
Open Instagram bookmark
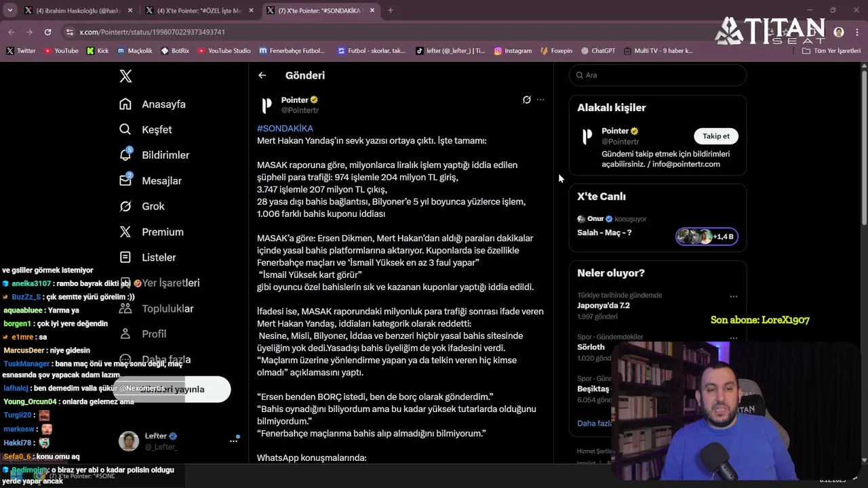pyautogui.click(x=513, y=51)
